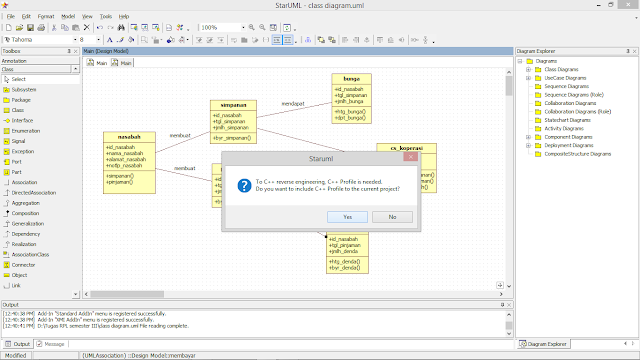Click the Cut scissors icon

coord(54,27)
